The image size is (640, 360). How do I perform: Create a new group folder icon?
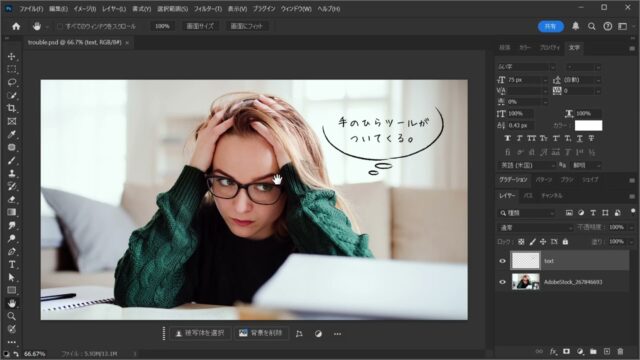593,351
